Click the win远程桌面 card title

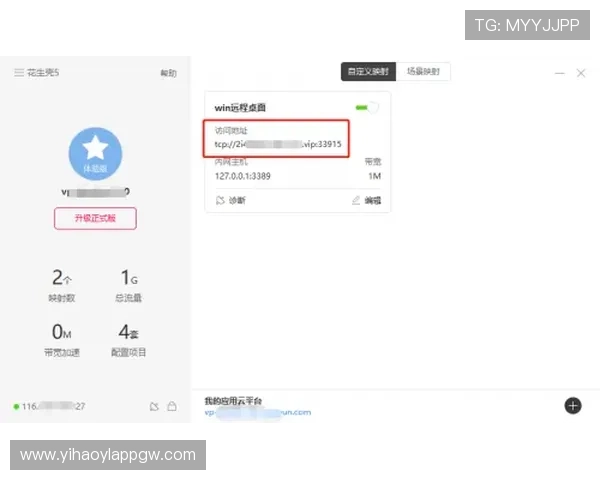click(x=240, y=108)
